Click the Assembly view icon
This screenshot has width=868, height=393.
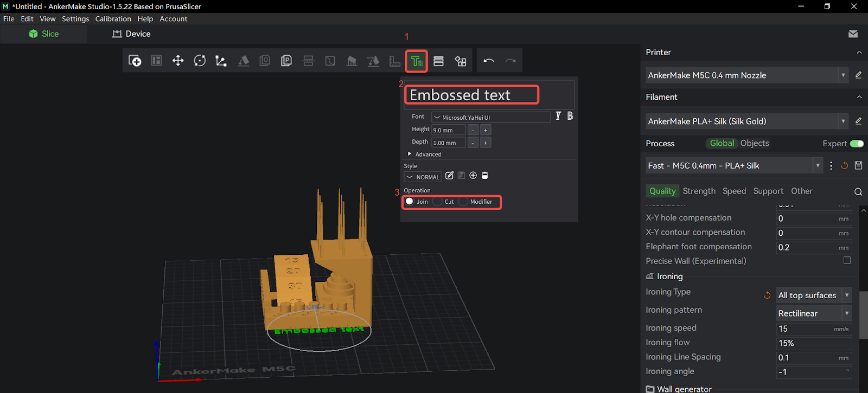(x=461, y=61)
